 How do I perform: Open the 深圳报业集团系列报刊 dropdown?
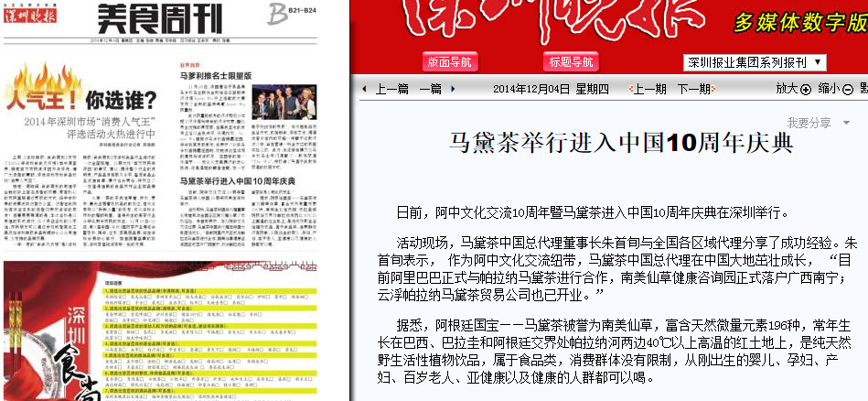pyautogui.click(x=755, y=62)
